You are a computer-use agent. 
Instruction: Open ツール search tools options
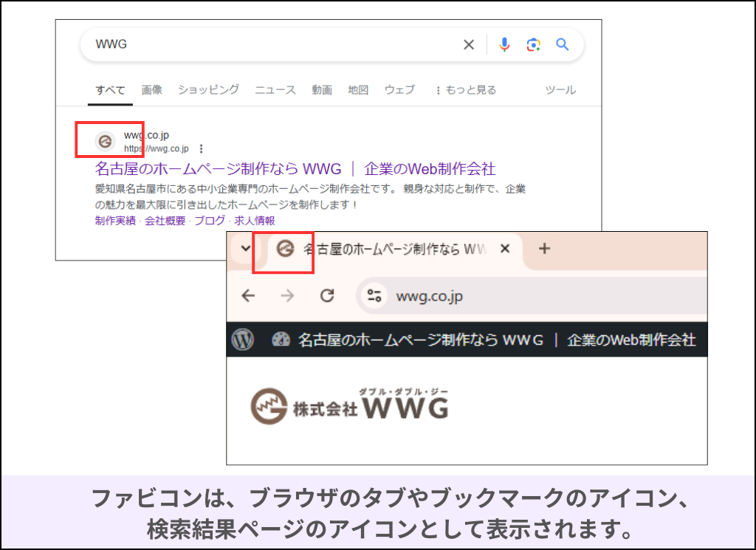(560, 89)
